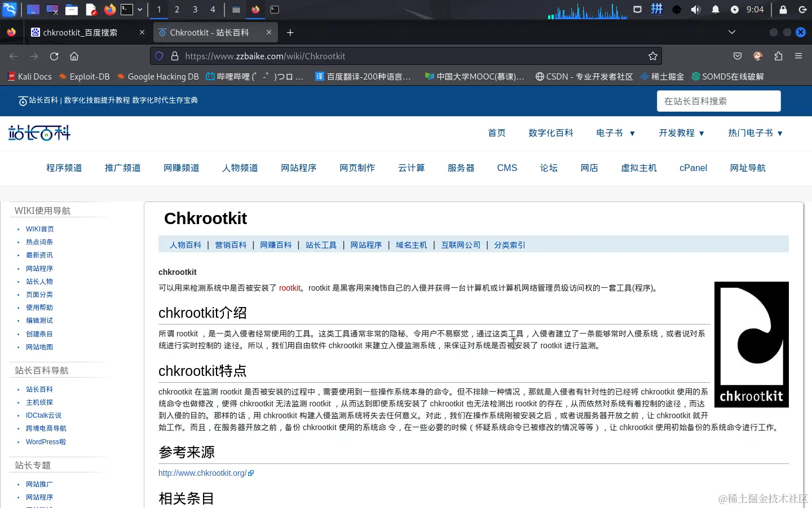The image size is (812, 508).
Task: Launch Firefox from the panel launchers
Action: click(x=109, y=10)
